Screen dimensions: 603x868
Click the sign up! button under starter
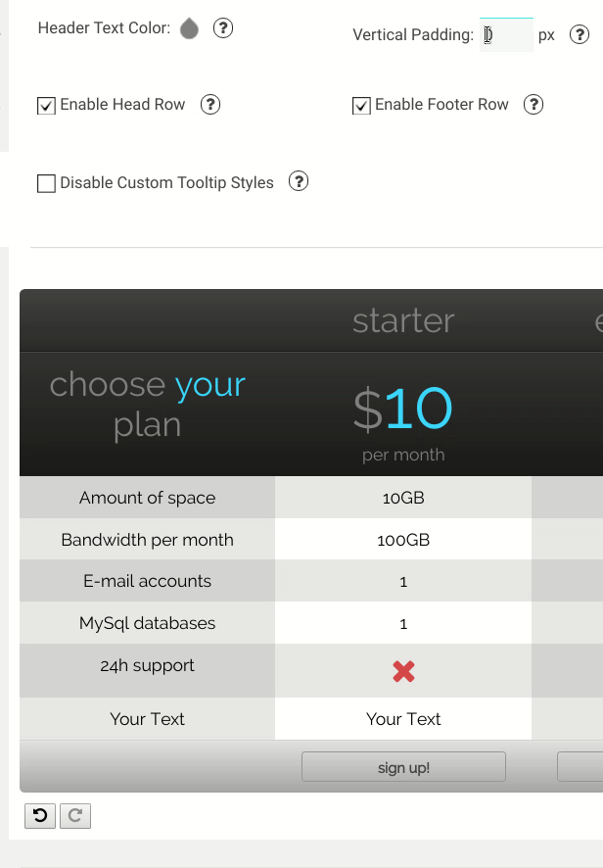coord(403,767)
